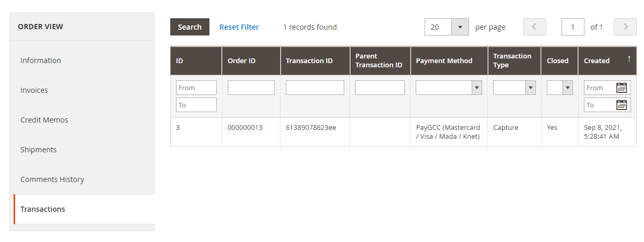This screenshot has width=644, height=242.
Task: Open the Invoices tab in sidebar
Action: click(x=34, y=90)
